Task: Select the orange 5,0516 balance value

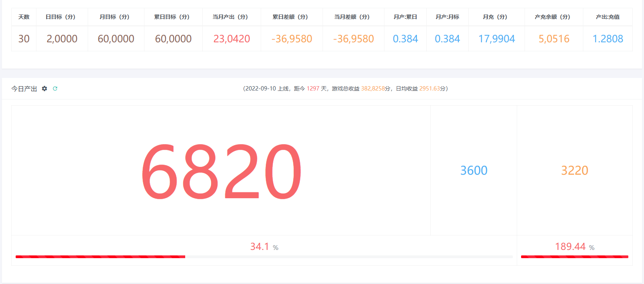Action: pos(554,39)
